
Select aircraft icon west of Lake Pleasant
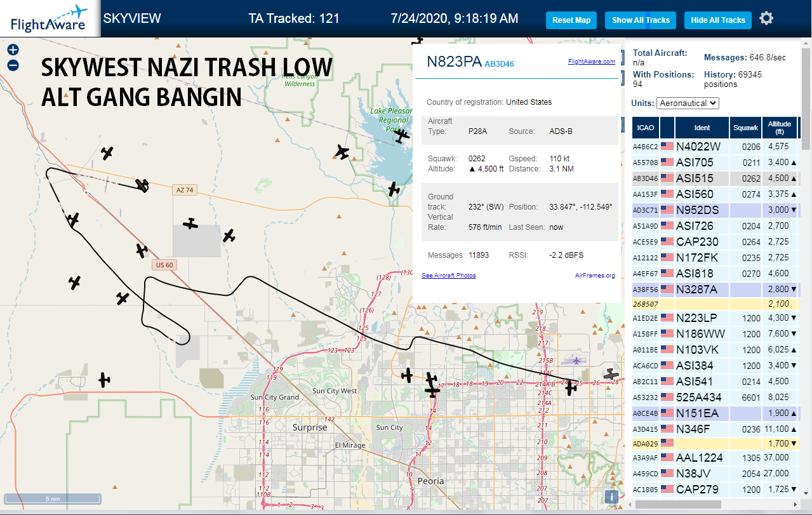point(342,152)
